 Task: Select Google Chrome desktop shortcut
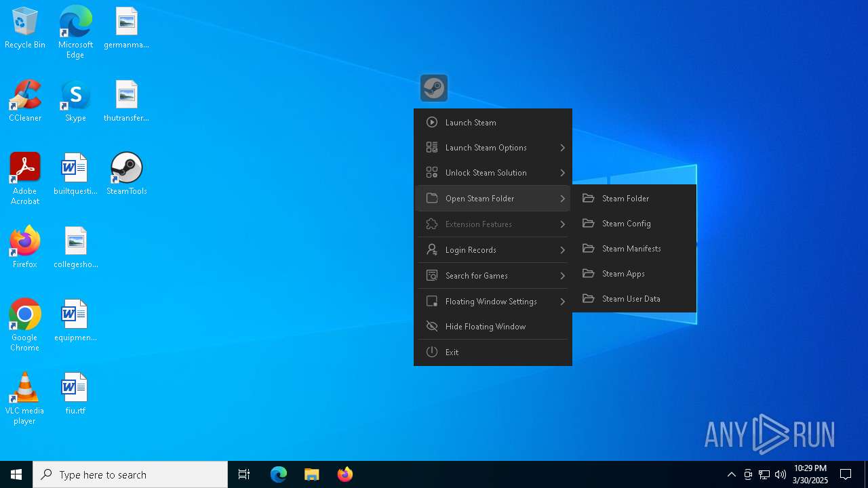click(25, 325)
